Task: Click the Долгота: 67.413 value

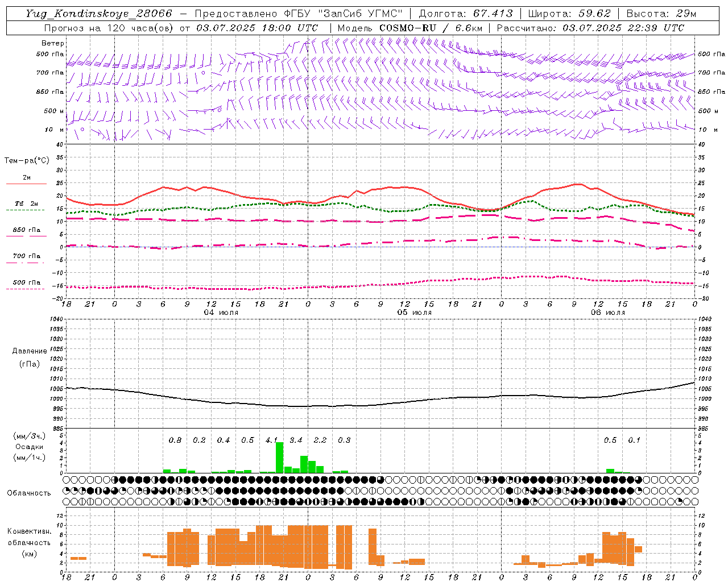Action: [465, 14]
